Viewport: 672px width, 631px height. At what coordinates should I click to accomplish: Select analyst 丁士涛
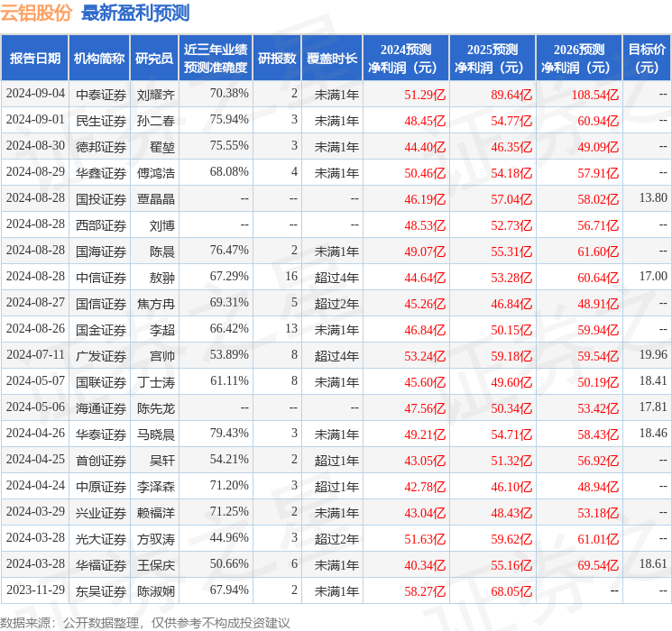tap(156, 382)
